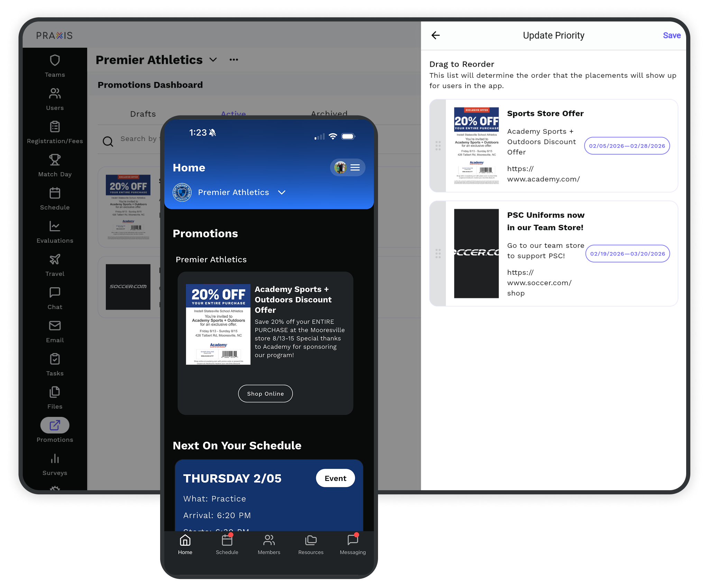Click the Travel airplane icon
The width and height of the screenshot is (709, 588).
[x=55, y=260]
